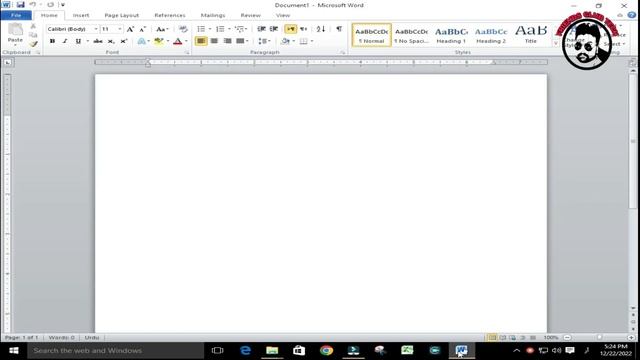The width and height of the screenshot is (640, 360).
Task: Click the Numbering list icon
Action: [220, 29]
